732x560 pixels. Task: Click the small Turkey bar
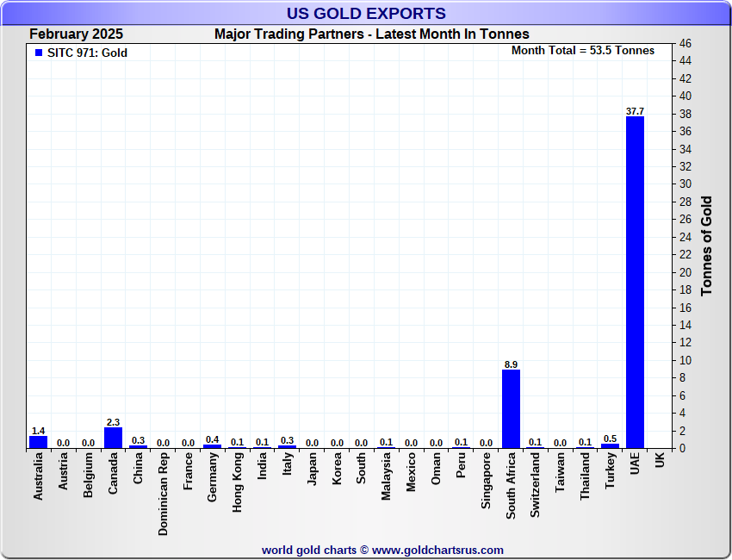click(x=610, y=445)
